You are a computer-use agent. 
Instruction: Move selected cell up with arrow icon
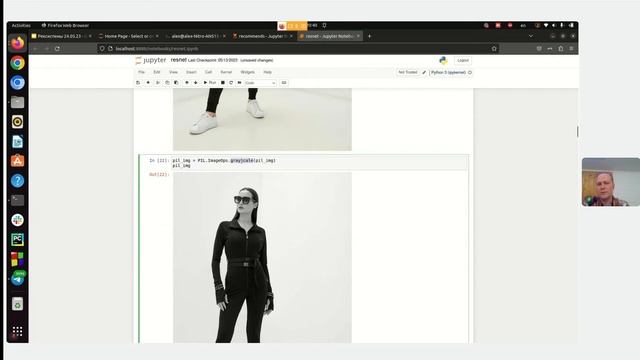click(187, 83)
